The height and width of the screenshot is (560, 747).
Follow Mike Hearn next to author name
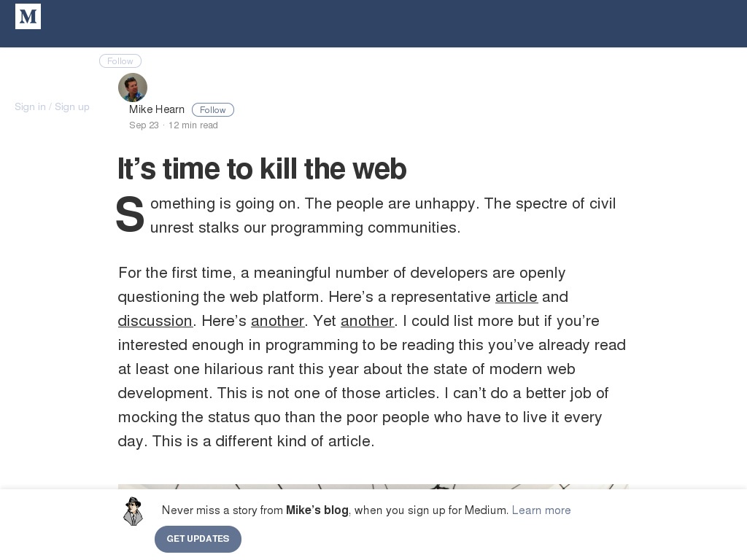click(212, 110)
